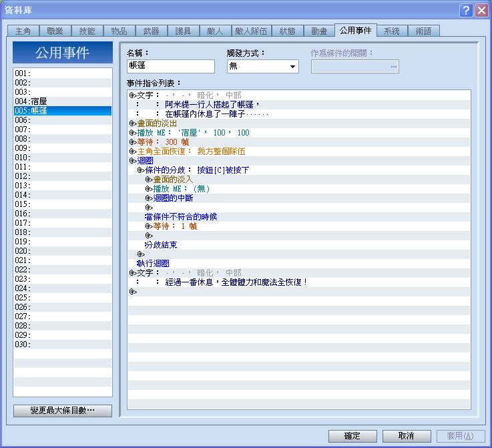492x448 pixels.
Task: Open the 狀態 tab
Action: click(288, 31)
